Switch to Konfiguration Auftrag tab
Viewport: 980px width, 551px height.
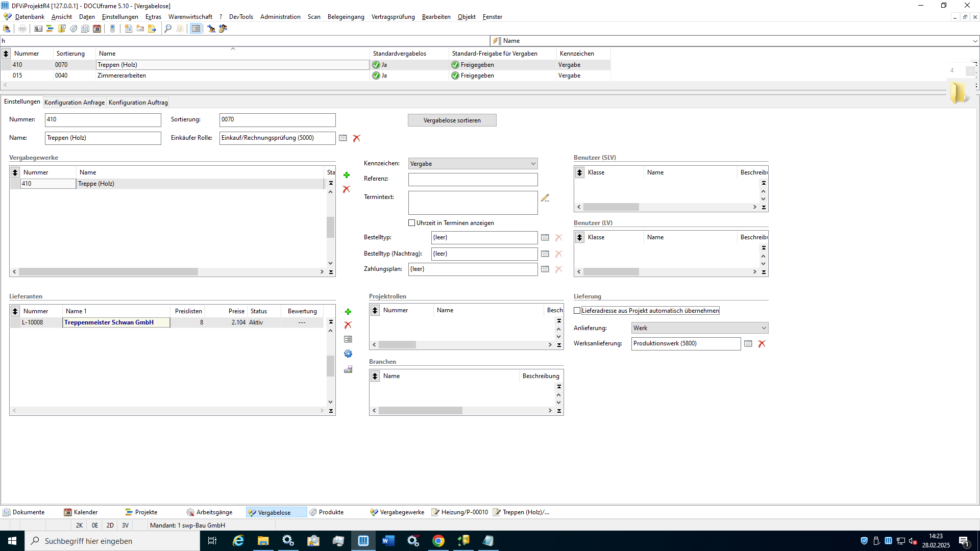pos(138,103)
